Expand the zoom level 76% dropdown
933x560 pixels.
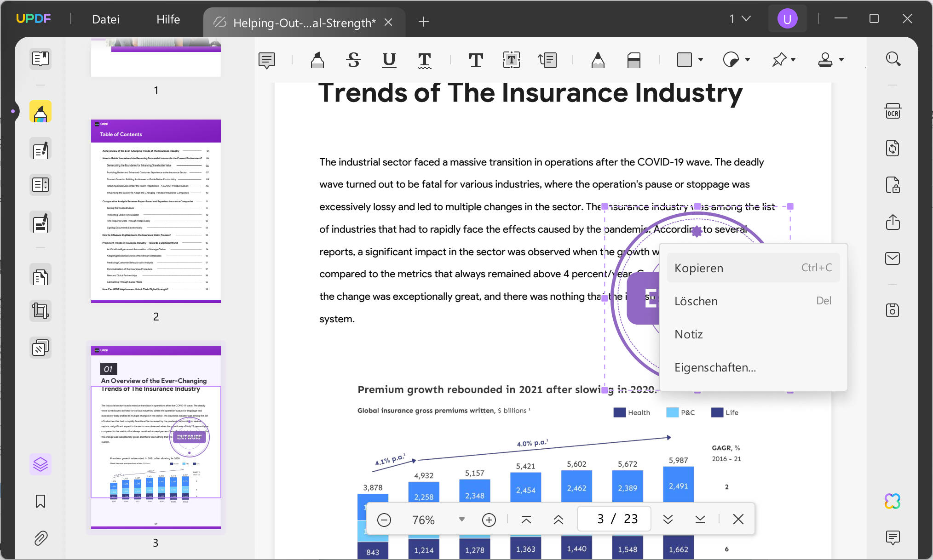(461, 520)
